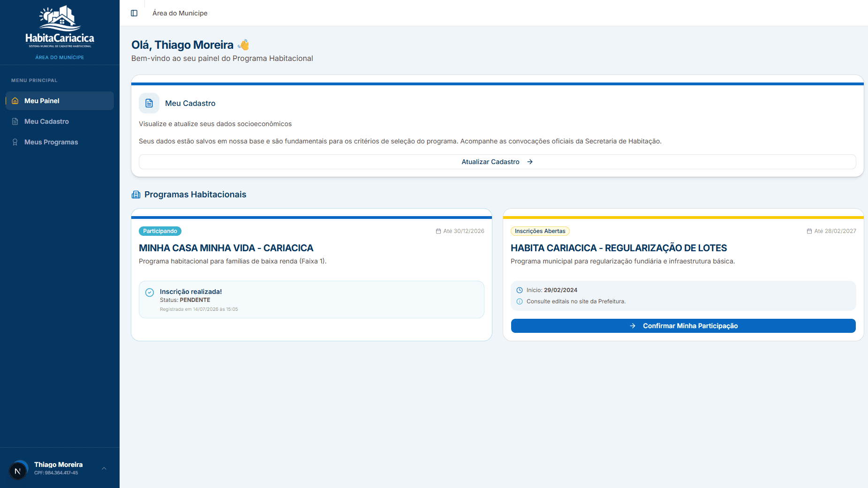Screen dimensions: 868x488
Task: Click the arrow icon in Confirmar Minha Participação
Action: [x=633, y=326]
